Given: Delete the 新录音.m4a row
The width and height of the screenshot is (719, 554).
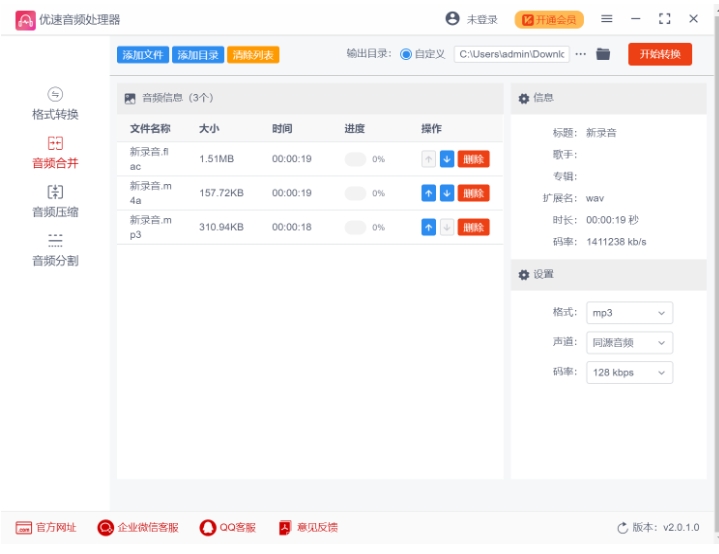Looking at the screenshot, I should click(x=473, y=193).
